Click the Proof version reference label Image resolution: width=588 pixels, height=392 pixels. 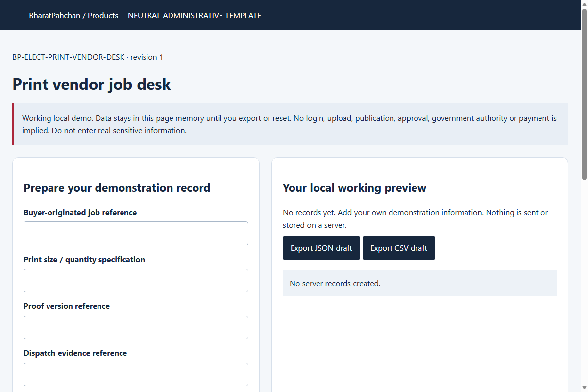[x=67, y=306]
